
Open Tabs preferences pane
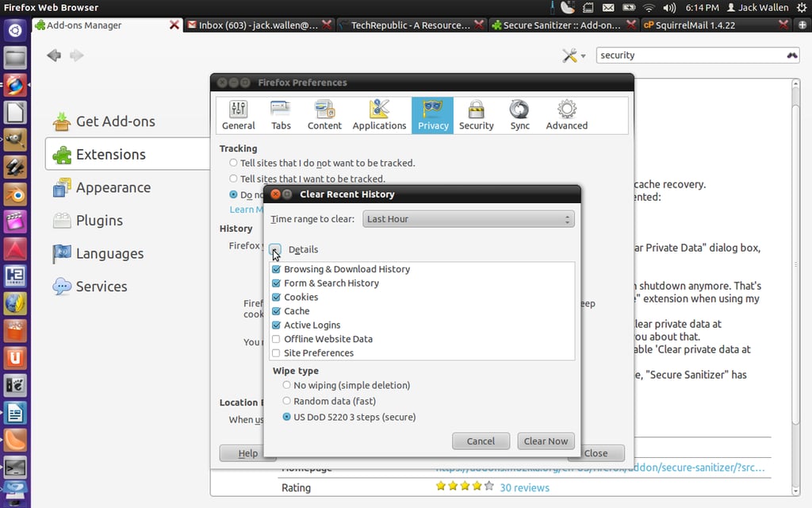coord(281,115)
